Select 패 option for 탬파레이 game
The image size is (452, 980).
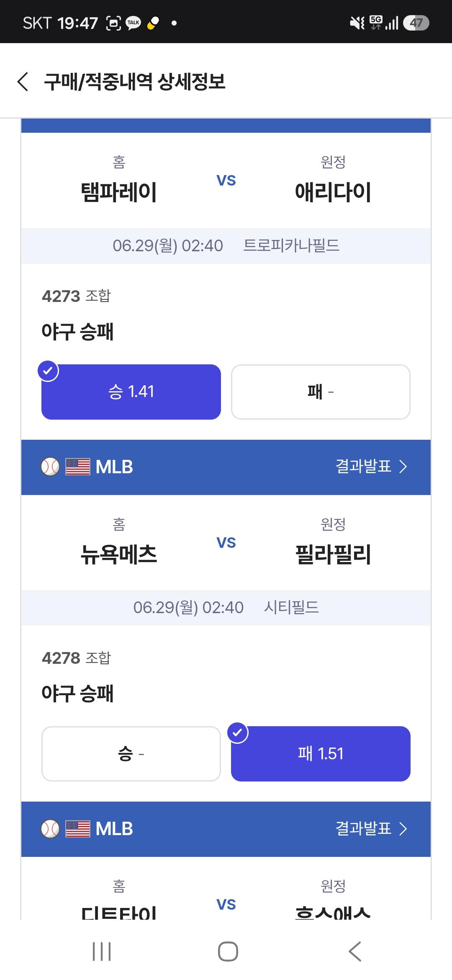[321, 392]
